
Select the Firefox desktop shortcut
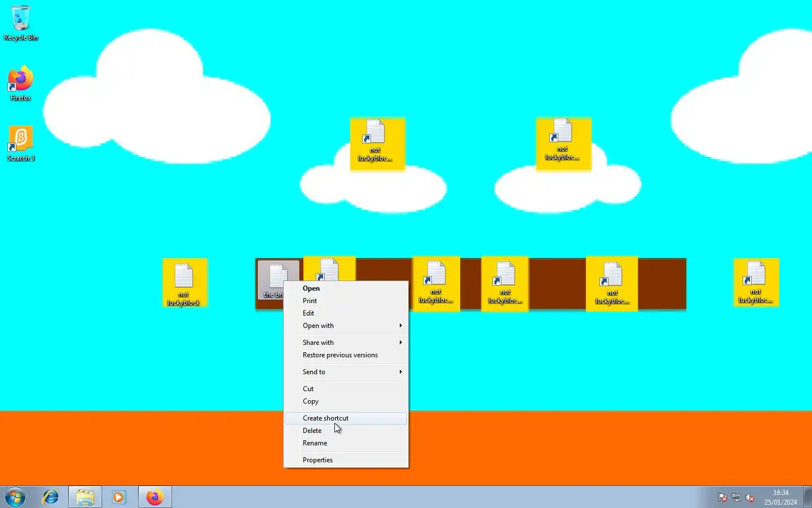pyautogui.click(x=21, y=84)
